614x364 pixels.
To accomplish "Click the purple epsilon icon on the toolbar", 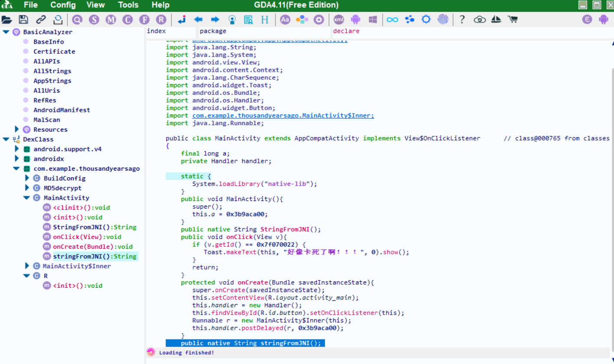I will point(588,19).
